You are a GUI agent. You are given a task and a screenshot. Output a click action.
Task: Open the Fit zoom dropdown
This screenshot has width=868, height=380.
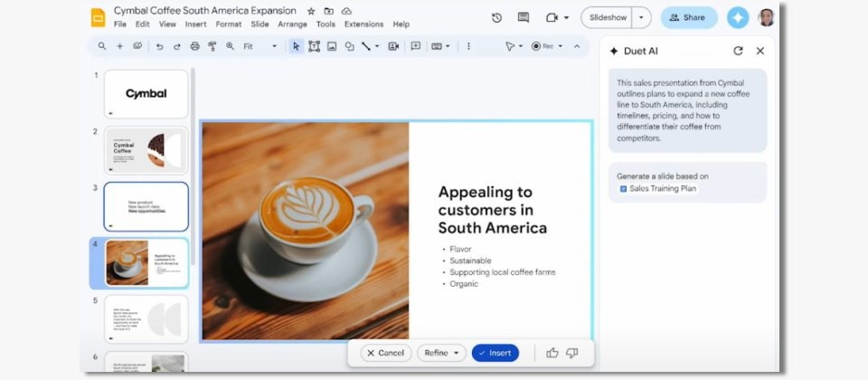pyautogui.click(x=260, y=46)
